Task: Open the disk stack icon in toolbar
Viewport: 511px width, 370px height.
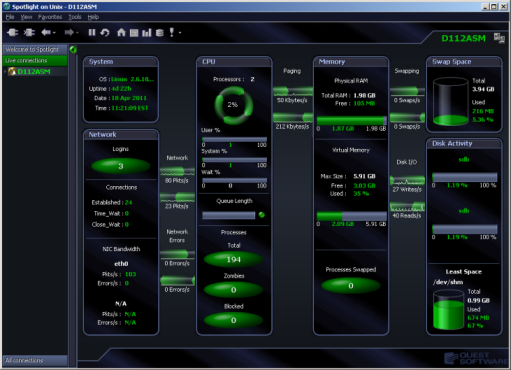Action: (x=160, y=32)
